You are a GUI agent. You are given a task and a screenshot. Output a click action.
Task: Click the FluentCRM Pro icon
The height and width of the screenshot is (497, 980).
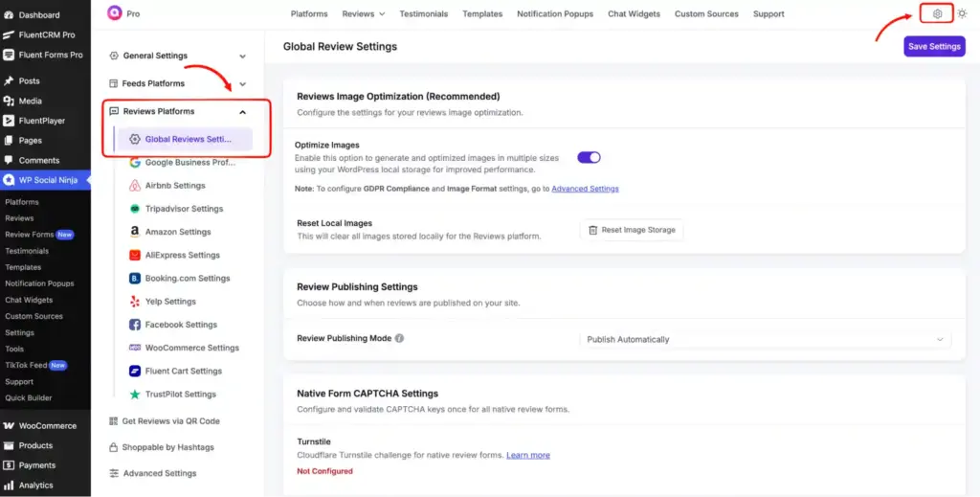click(9, 35)
